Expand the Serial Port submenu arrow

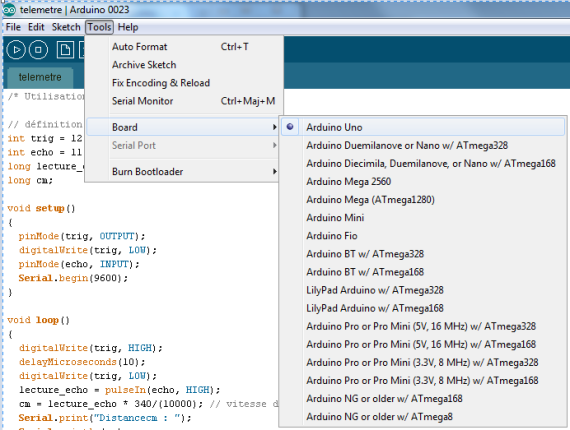[274, 145]
